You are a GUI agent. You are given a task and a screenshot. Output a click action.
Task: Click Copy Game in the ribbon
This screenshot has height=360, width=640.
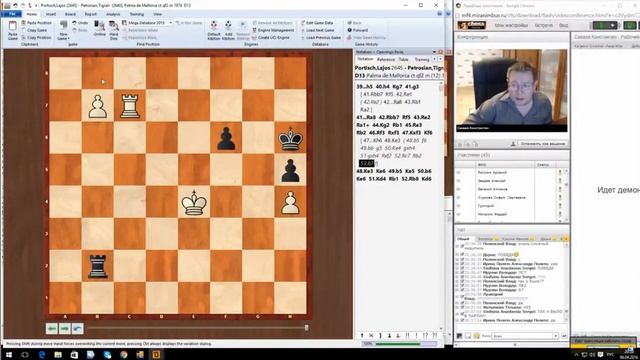click(34, 30)
